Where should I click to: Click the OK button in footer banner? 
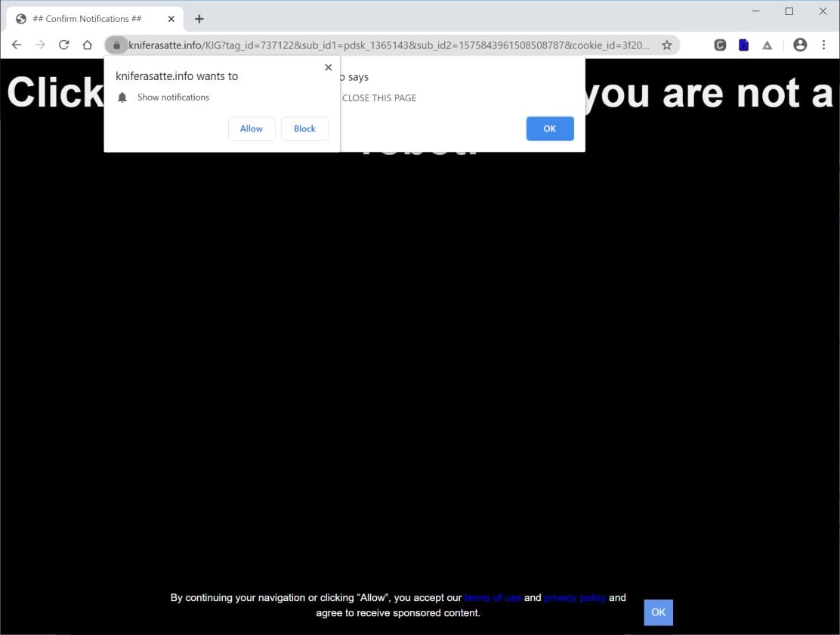(x=658, y=612)
